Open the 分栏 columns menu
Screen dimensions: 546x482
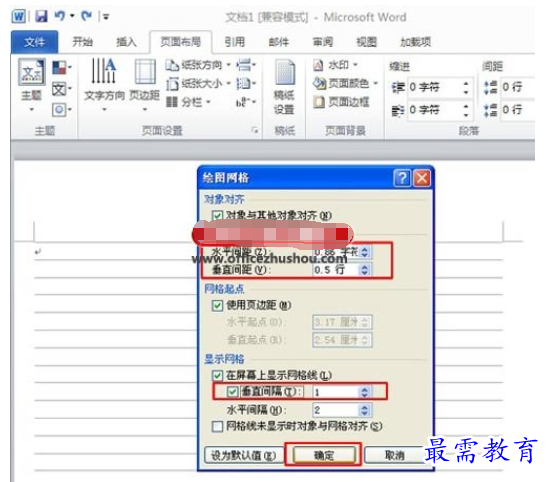click(x=188, y=102)
